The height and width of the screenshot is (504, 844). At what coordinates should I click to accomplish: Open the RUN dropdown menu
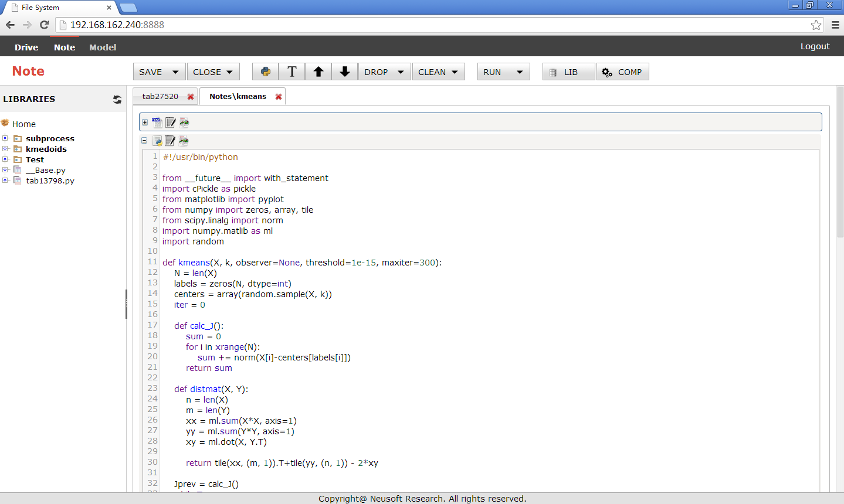tap(503, 71)
